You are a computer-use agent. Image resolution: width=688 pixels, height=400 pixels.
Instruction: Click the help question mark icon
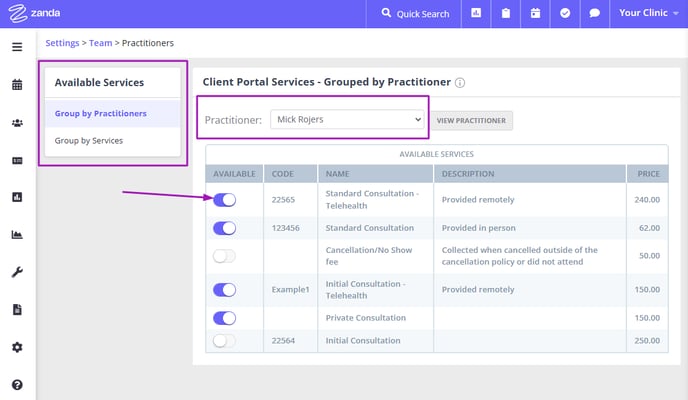(17, 385)
